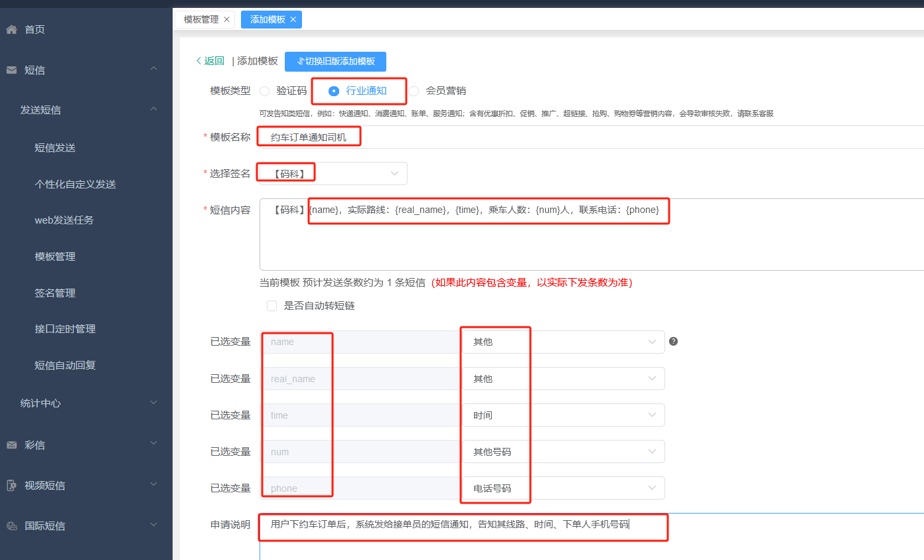Select the 会员营销 template type radio
This screenshot has height=560, width=924.
click(x=414, y=91)
